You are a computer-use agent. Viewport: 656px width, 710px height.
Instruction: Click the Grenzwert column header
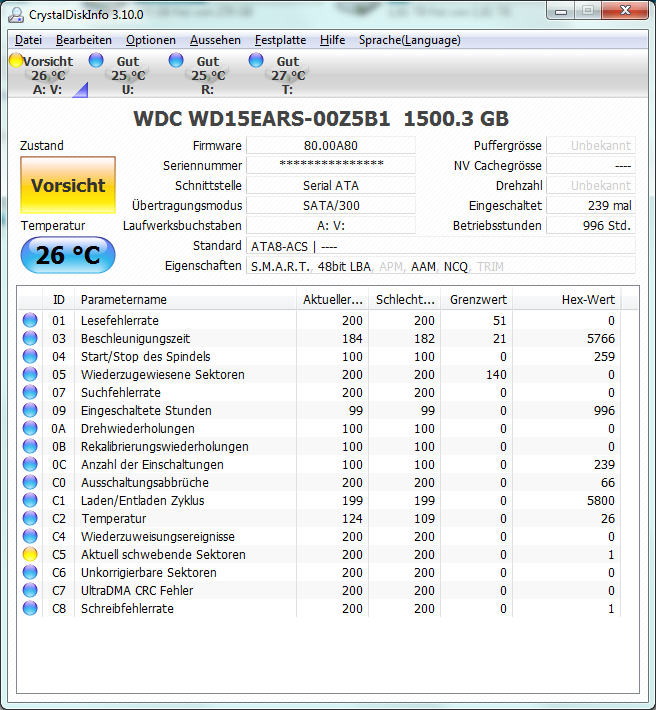click(477, 299)
